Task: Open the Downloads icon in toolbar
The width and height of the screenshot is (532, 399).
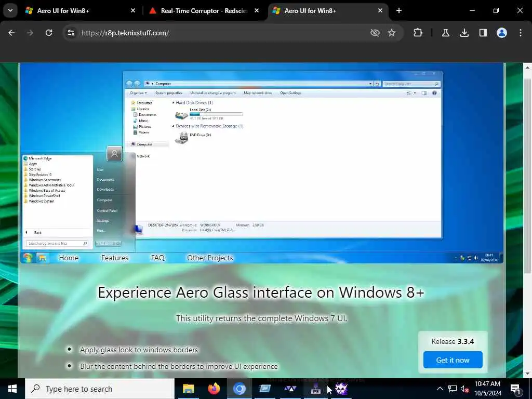Action: tap(464, 33)
